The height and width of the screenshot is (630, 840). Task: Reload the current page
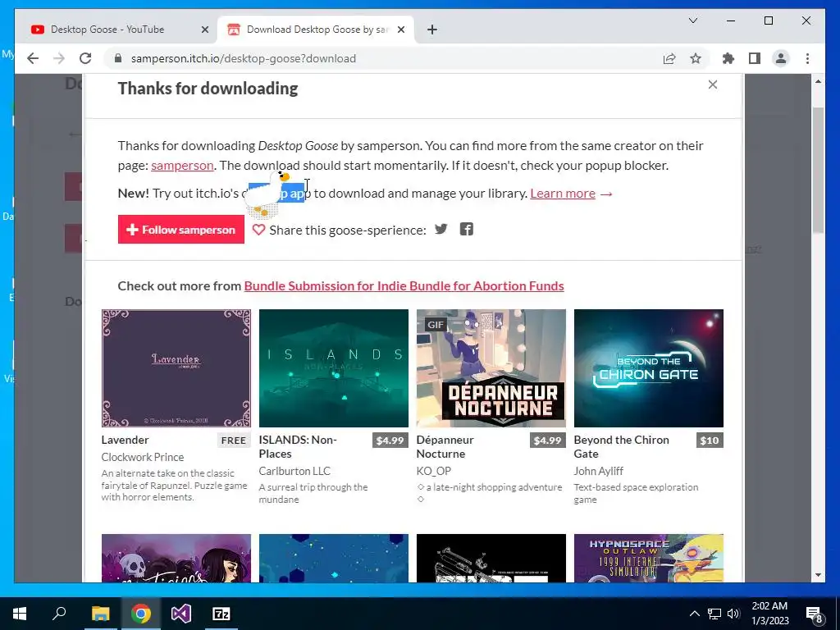[85, 58]
